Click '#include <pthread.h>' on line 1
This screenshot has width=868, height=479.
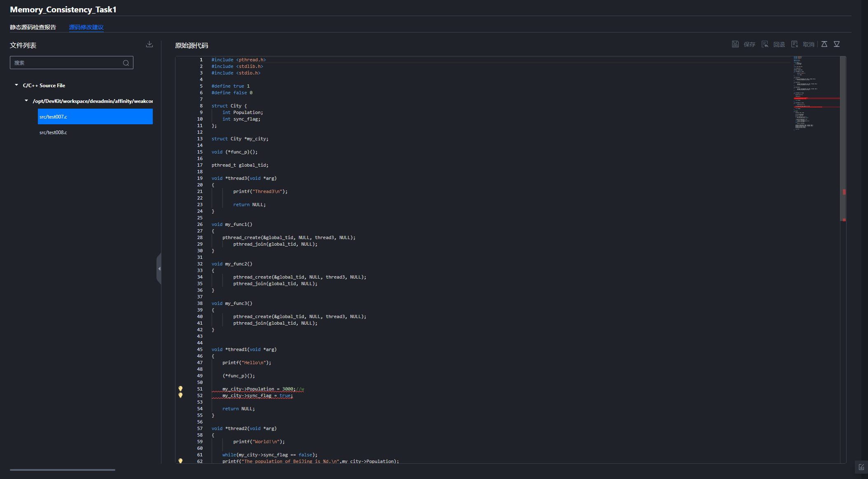pyautogui.click(x=239, y=60)
